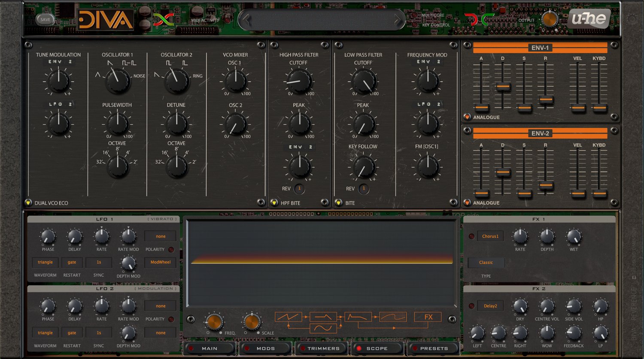This screenshot has height=359, width=644.
Task: Toggle the LFO 2 polarity switch
Action: click(x=171, y=319)
